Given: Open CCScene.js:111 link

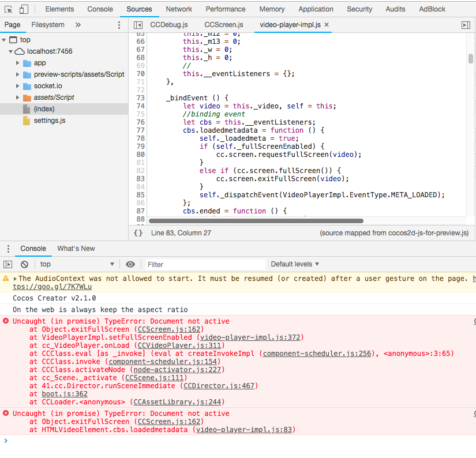Looking at the screenshot, I should [155, 378].
